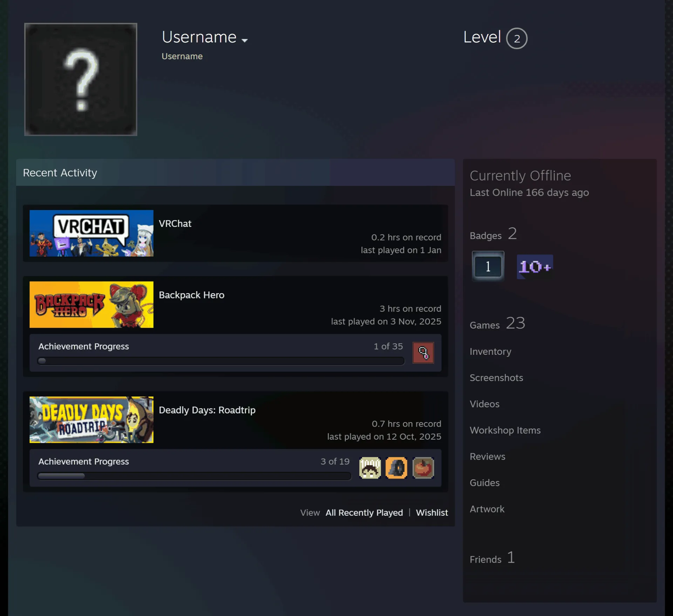673x616 pixels.
Task: Click '3 hrs on record' text
Action: (410, 309)
